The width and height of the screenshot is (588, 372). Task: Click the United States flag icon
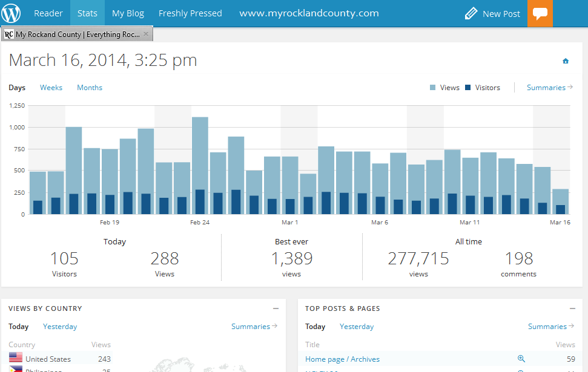click(16, 358)
